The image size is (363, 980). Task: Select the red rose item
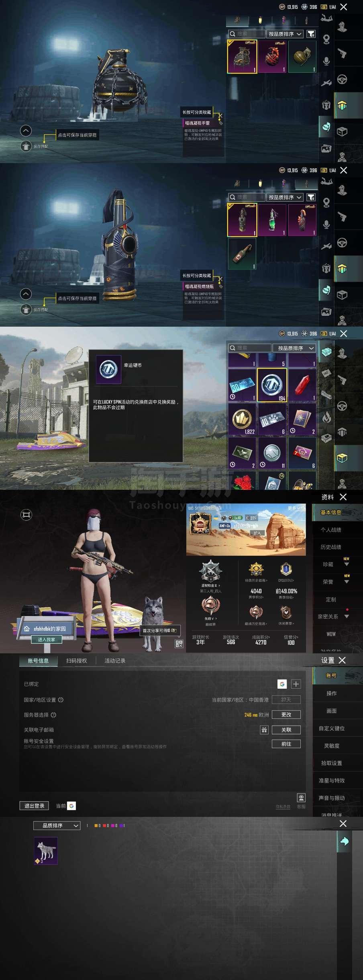242,481
